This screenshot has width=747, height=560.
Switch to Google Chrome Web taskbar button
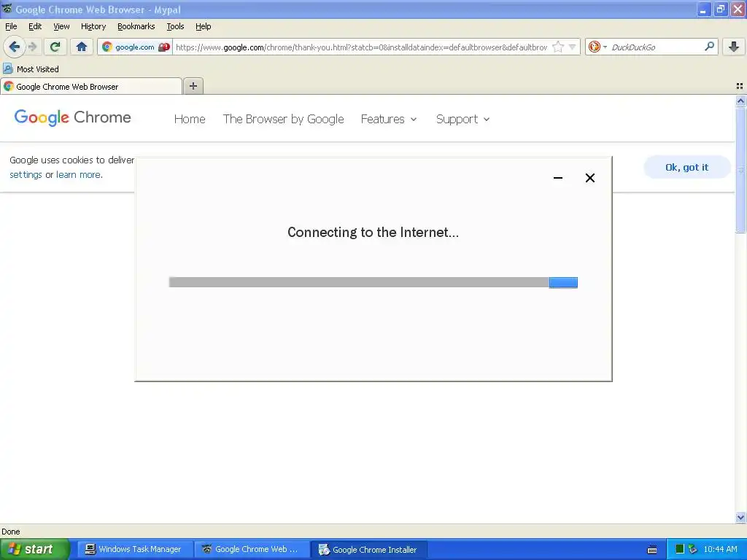pyautogui.click(x=252, y=549)
